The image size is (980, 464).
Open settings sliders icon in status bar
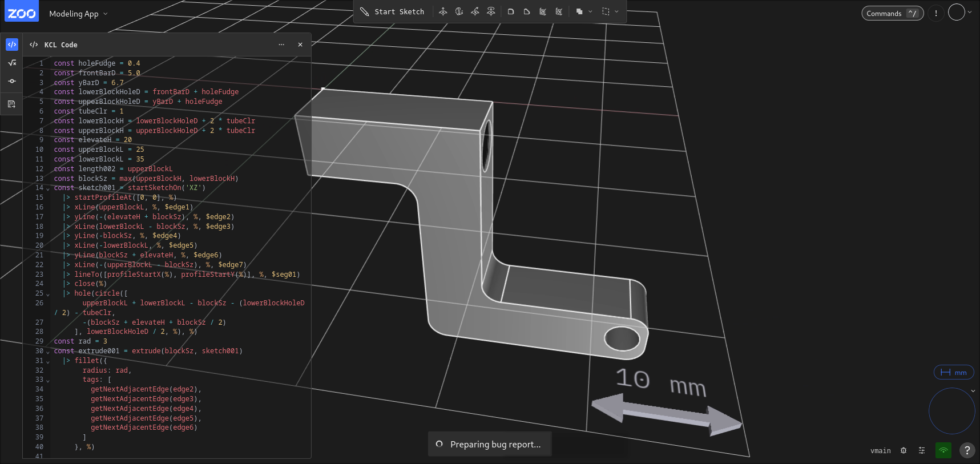pos(922,450)
